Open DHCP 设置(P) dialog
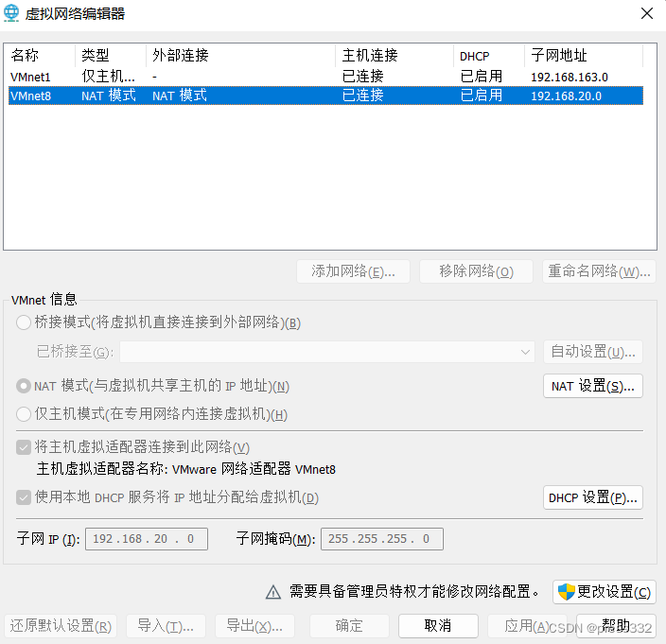The image size is (666, 644). point(593,497)
